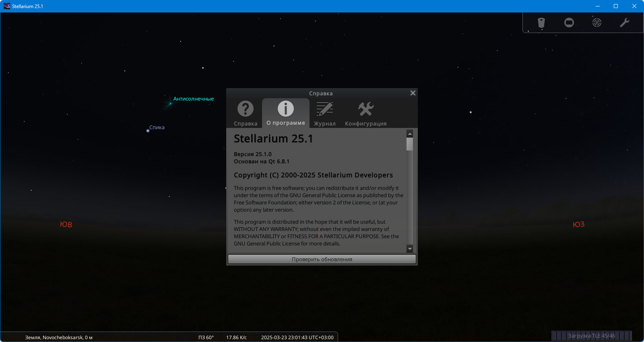Select the star labeled Спика
The height and width of the screenshot is (342, 644).
click(148, 130)
